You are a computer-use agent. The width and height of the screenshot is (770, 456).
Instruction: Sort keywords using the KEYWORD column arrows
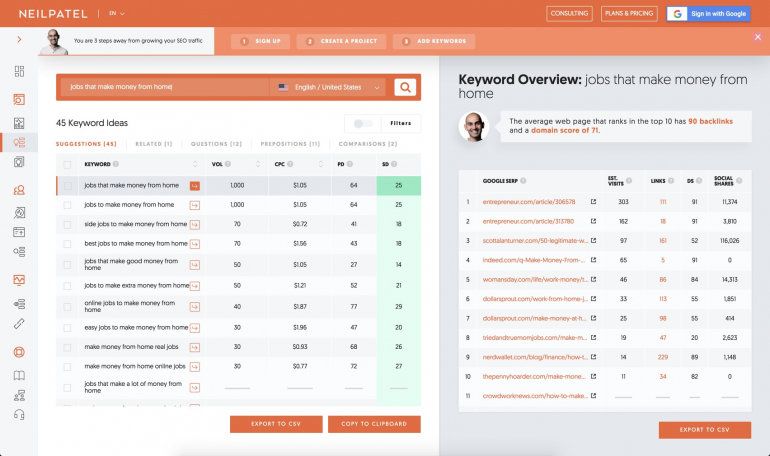(194, 164)
